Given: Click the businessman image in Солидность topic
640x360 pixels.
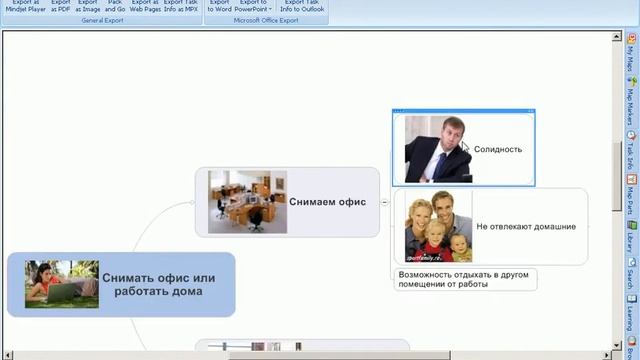Looking at the screenshot, I should [x=438, y=149].
